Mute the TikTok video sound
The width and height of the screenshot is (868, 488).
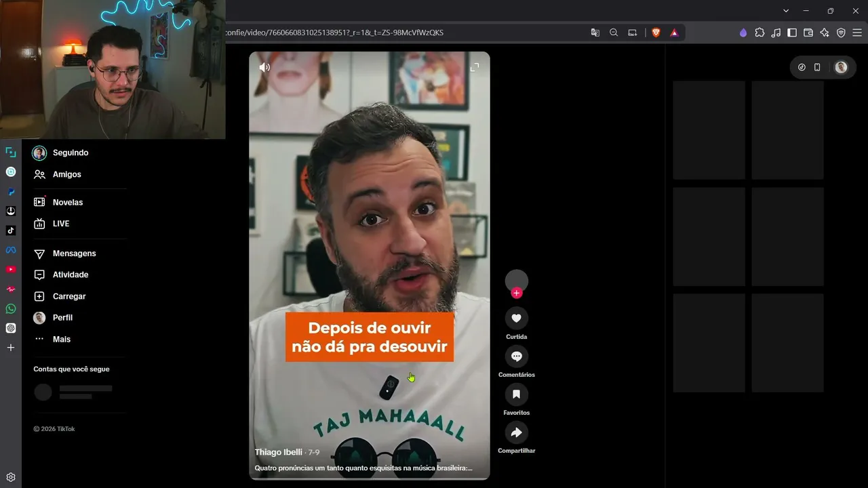point(264,67)
